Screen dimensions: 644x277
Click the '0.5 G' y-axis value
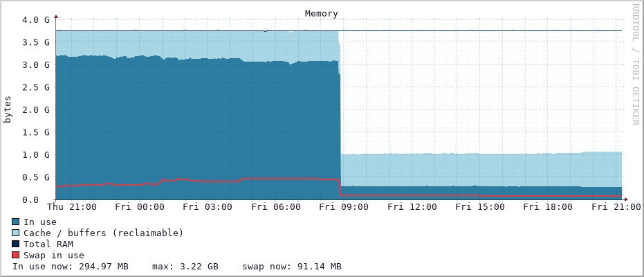[35, 177]
